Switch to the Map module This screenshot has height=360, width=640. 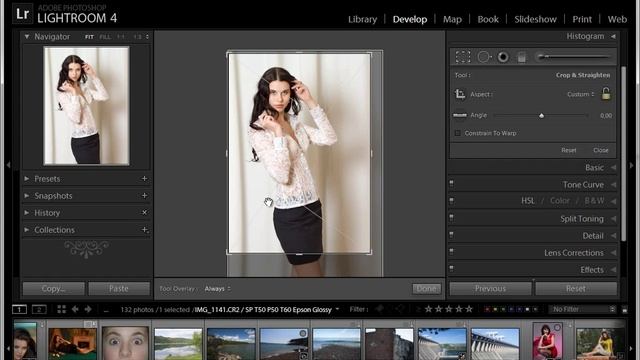pyautogui.click(x=452, y=19)
